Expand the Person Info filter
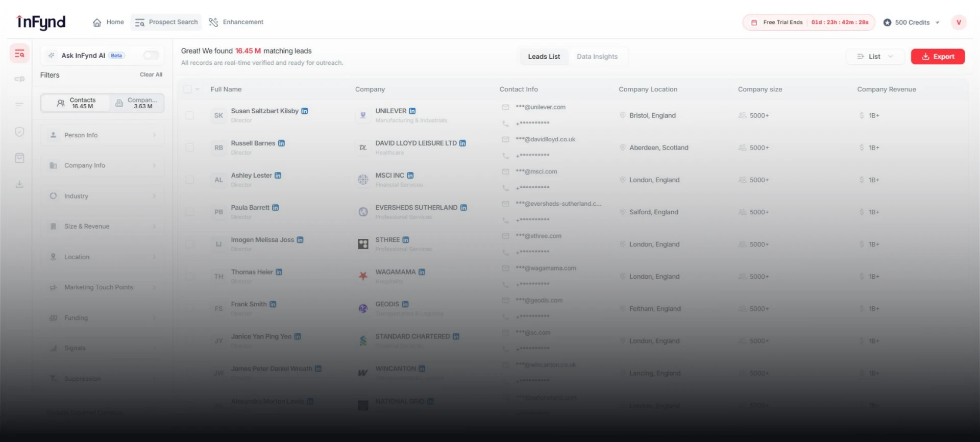The image size is (980, 442). 102,135
